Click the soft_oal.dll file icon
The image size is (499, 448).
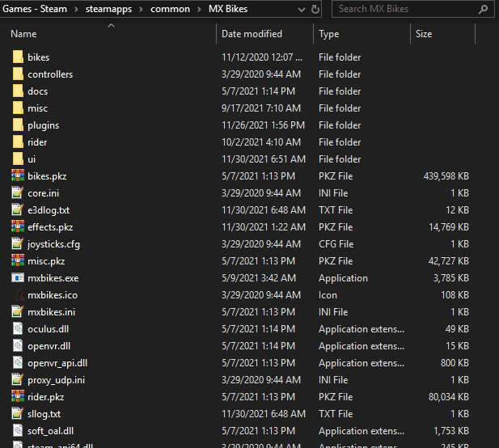[18, 431]
